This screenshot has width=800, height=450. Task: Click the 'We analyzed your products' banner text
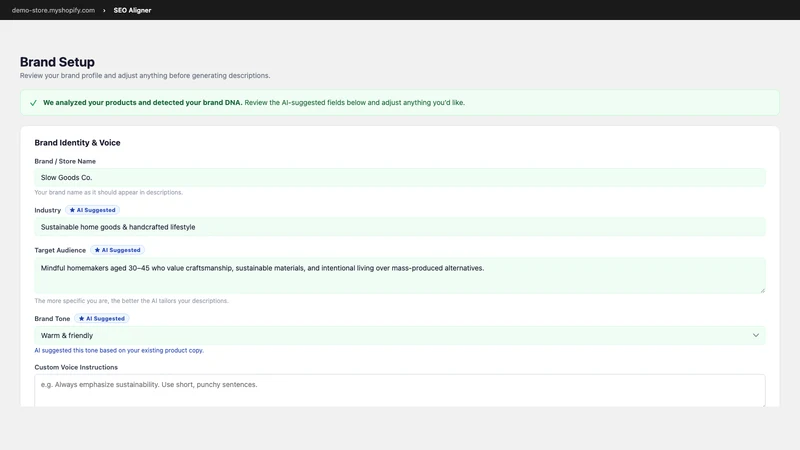(x=254, y=103)
